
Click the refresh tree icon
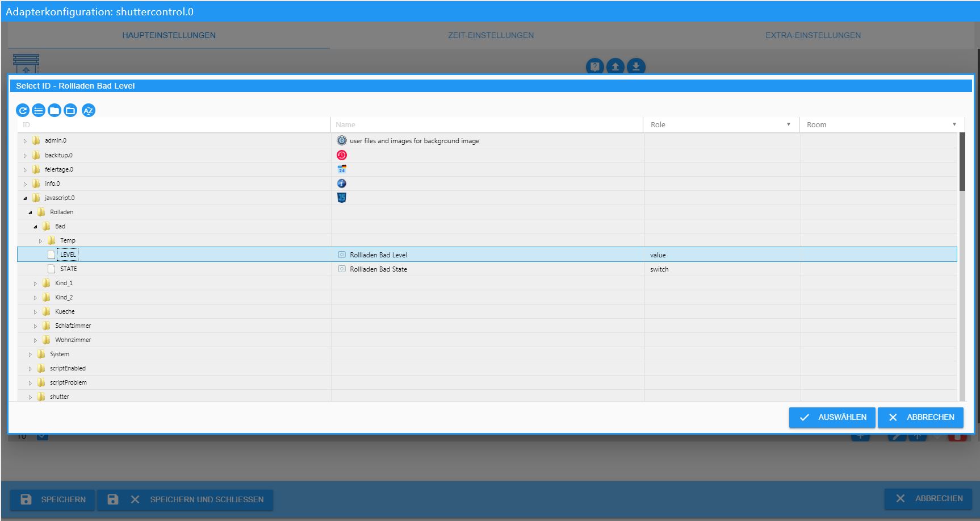tap(23, 110)
